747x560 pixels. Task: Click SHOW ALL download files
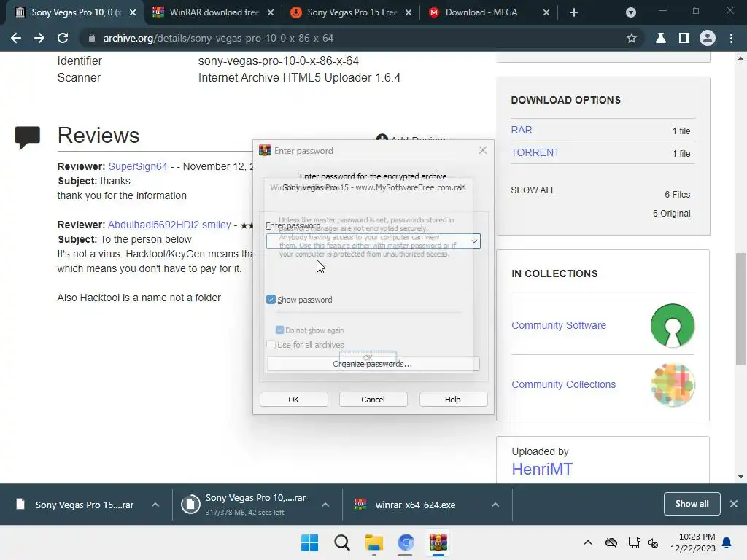coord(533,190)
